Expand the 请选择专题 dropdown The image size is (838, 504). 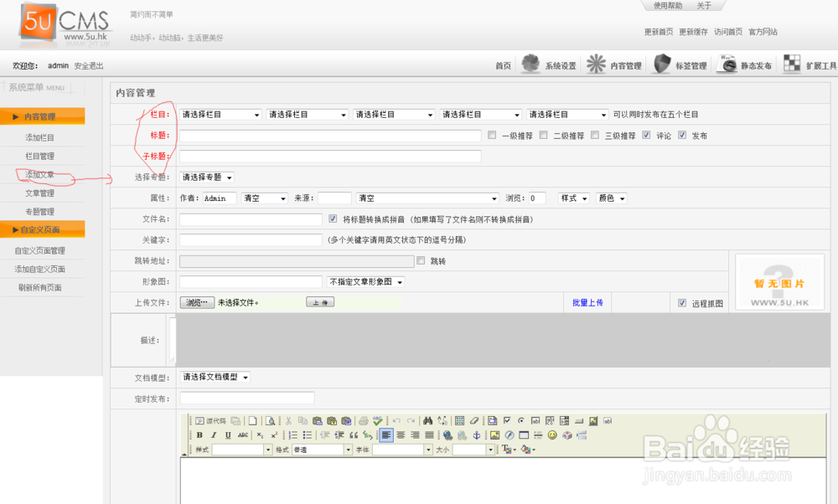205,177
